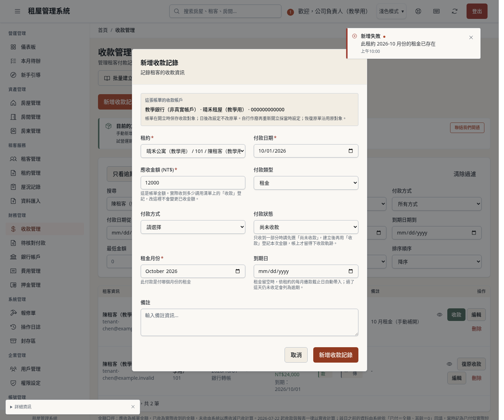Click the 押金管理 sidebar icon

pos(13,285)
